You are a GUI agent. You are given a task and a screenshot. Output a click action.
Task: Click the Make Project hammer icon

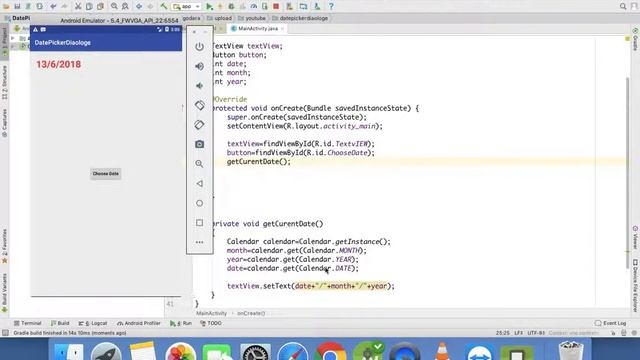pos(164,6)
